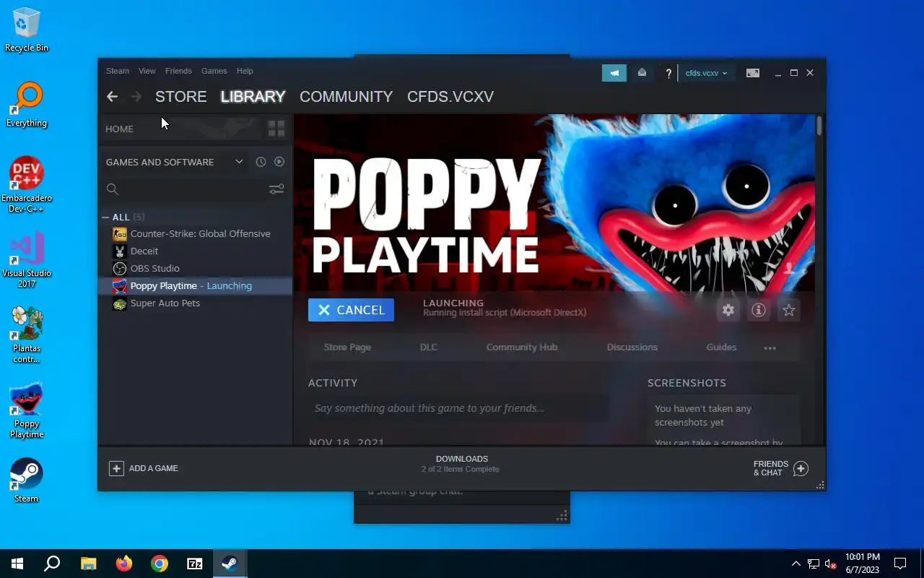Open the Discussions link
Image resolution: width=924 pixels, height=578 pixels.
(632, 347)
